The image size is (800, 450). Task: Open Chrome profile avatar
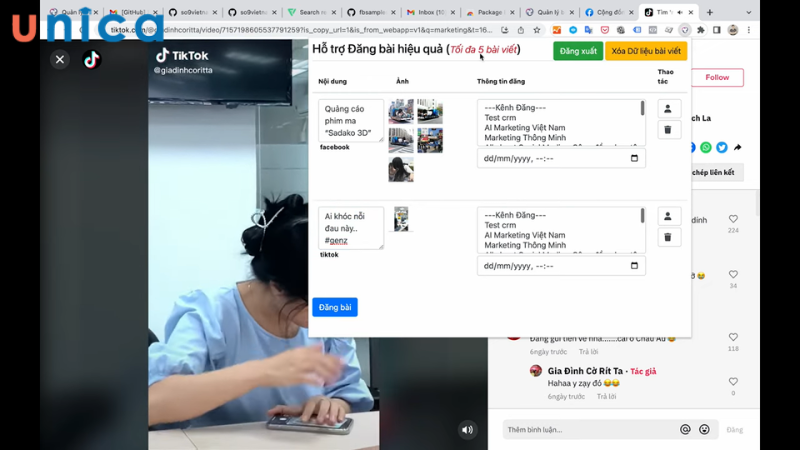click(733, 30)
